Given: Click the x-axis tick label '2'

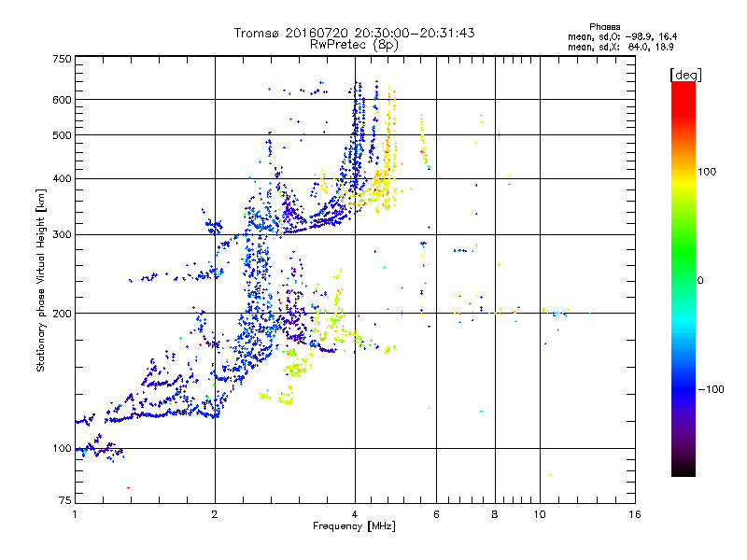Looking at the screenshot, I should [x=215, y=514].
